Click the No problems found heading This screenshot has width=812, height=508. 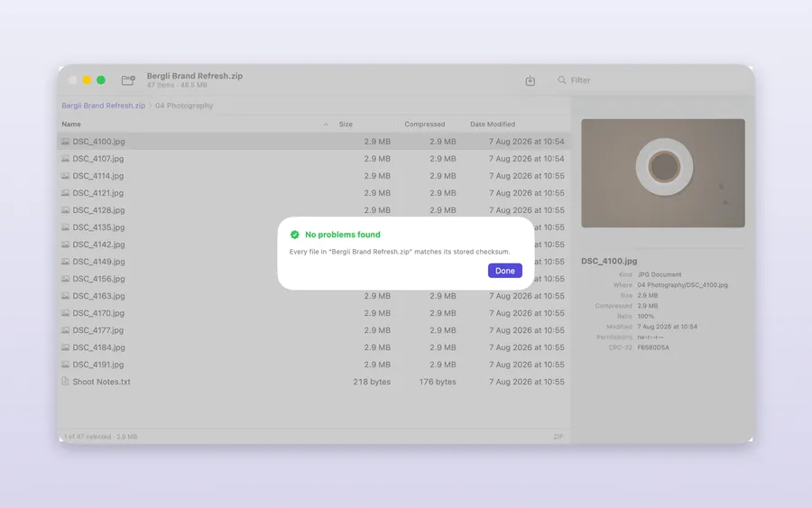(x=342, y=235)
